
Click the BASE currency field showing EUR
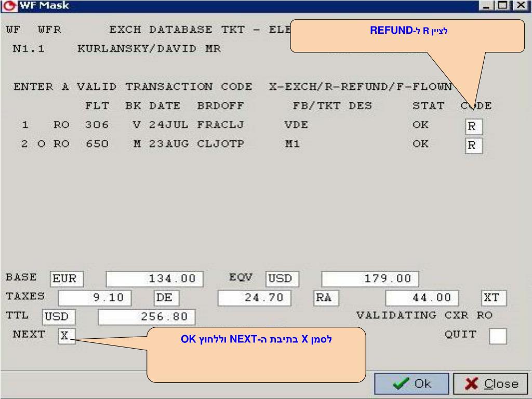[x=66, y=279]
